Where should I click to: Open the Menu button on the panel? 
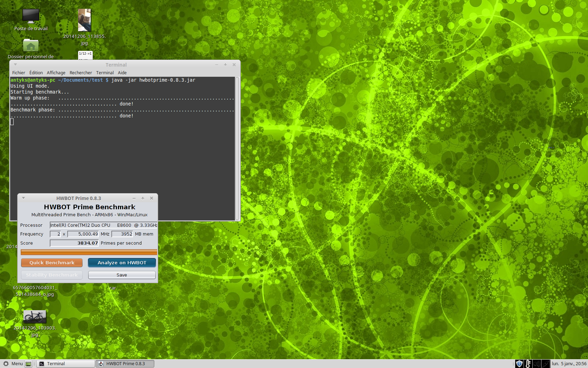13,363
